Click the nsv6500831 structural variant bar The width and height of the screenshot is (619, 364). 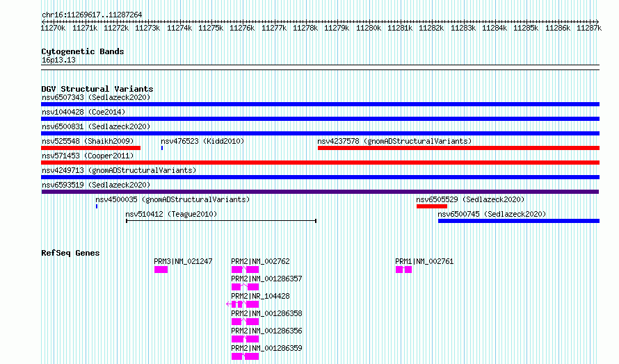(320, 133)
